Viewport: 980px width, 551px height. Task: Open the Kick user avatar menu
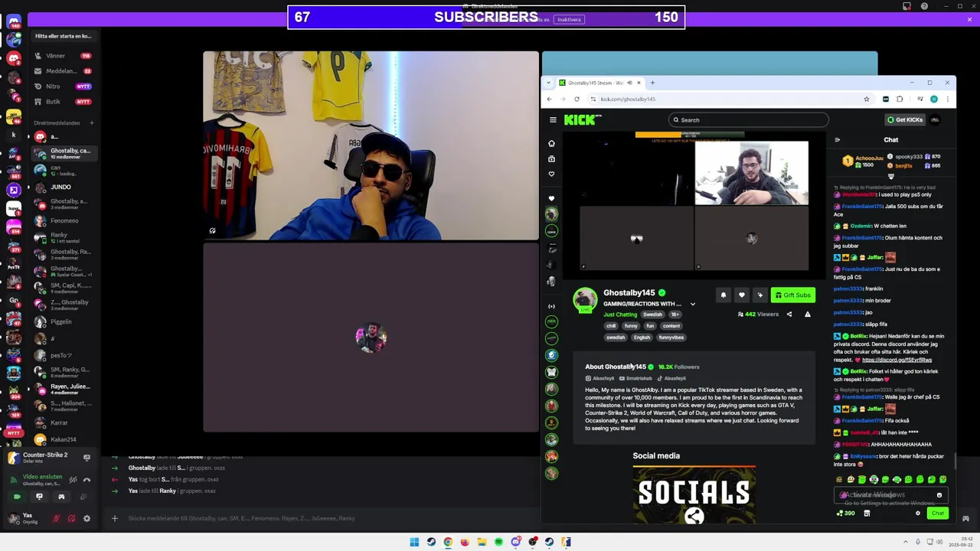(935, 119)
